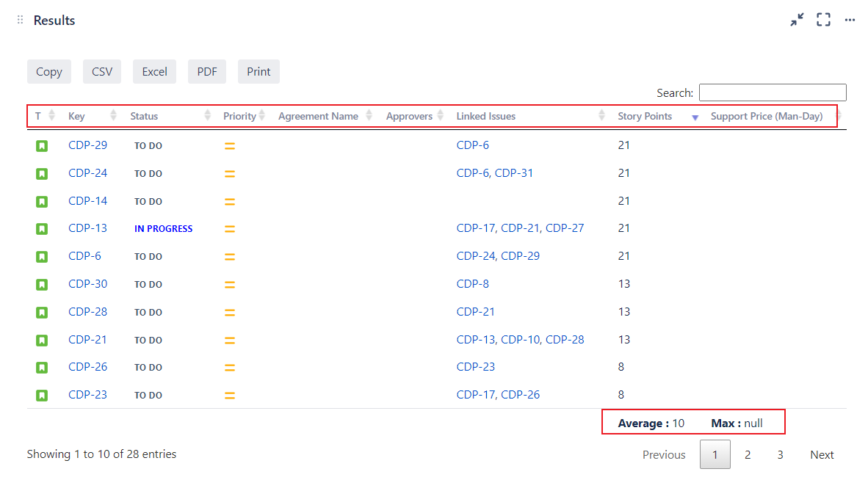Click the medium priority icon for CDP-6

click(230, 257)
